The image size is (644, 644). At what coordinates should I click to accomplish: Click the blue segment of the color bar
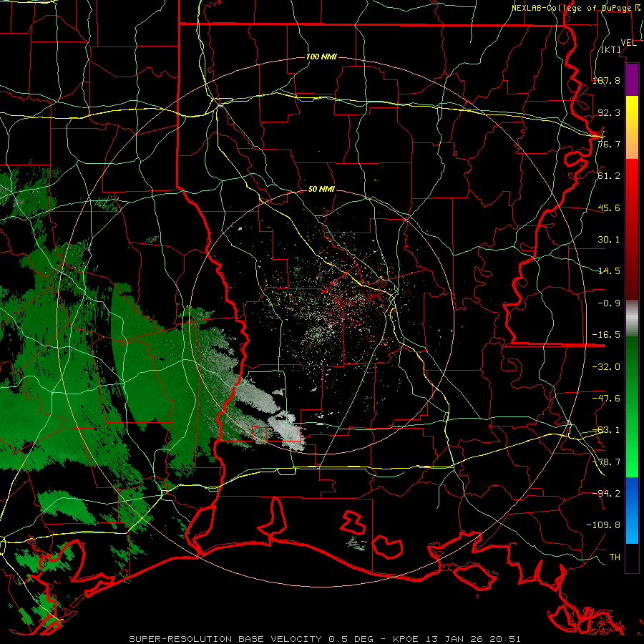(x=632, y=510)
